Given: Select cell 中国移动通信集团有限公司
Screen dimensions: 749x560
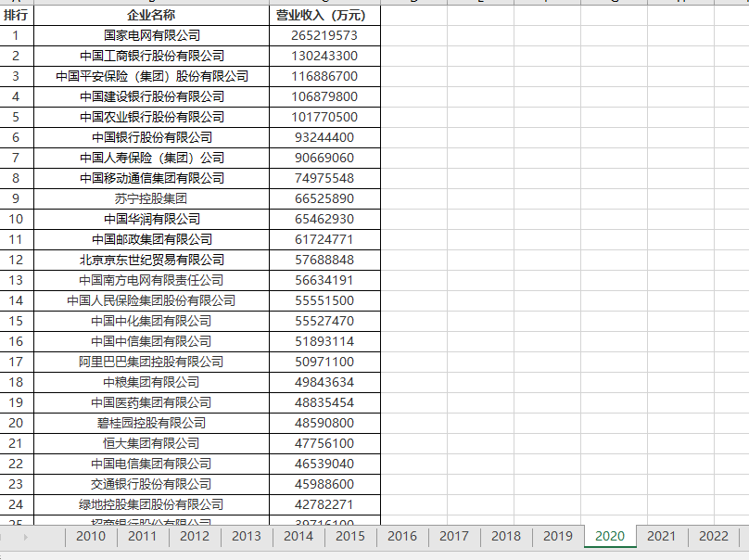Looking at the screenshot, I should pos(151,178).
